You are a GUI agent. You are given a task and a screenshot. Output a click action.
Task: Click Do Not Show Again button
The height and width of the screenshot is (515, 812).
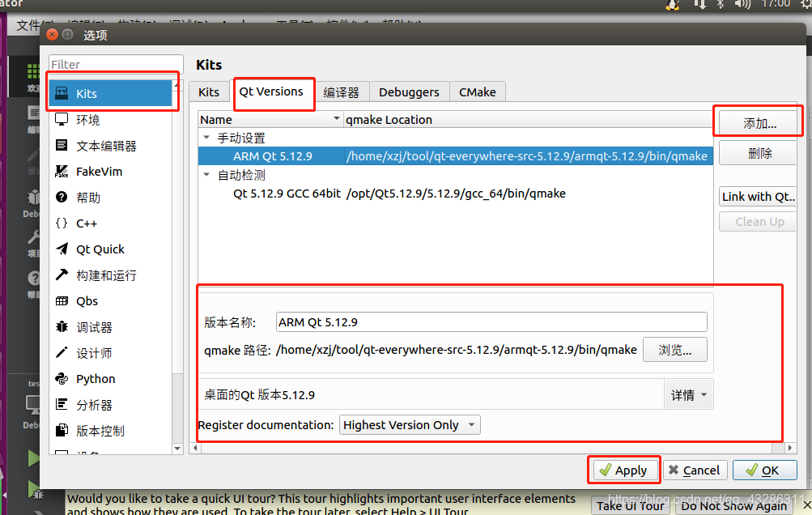[x=733, y=505]
